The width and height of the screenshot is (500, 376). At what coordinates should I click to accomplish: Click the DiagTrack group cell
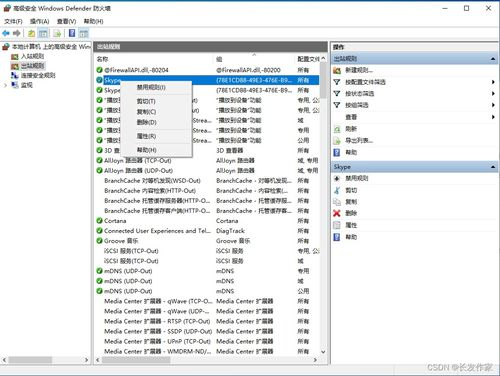pos(230,231)
